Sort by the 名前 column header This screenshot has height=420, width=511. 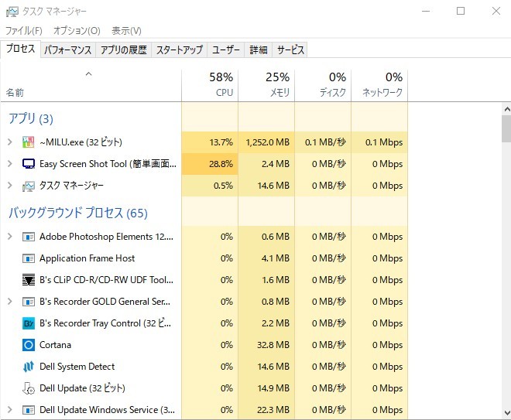[91, 86]
